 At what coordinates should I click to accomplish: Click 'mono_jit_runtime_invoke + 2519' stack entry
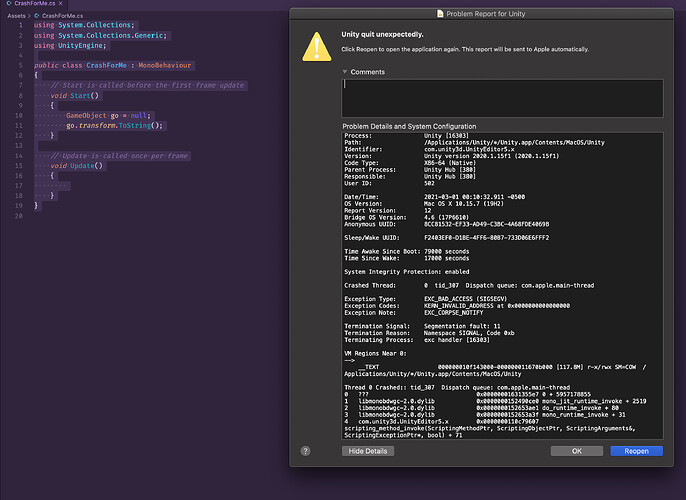click(x=594, y=401)
